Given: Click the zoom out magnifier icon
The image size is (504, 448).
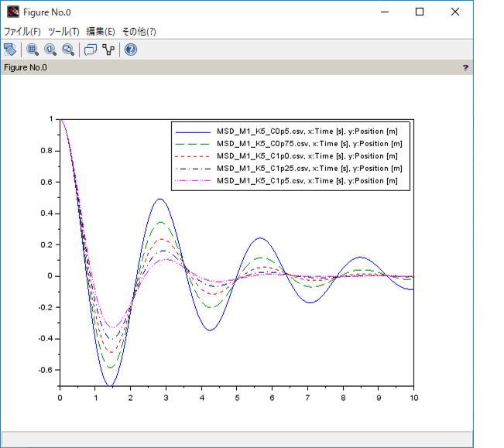Looking at the screenshot, I should [x=68, y=50].
